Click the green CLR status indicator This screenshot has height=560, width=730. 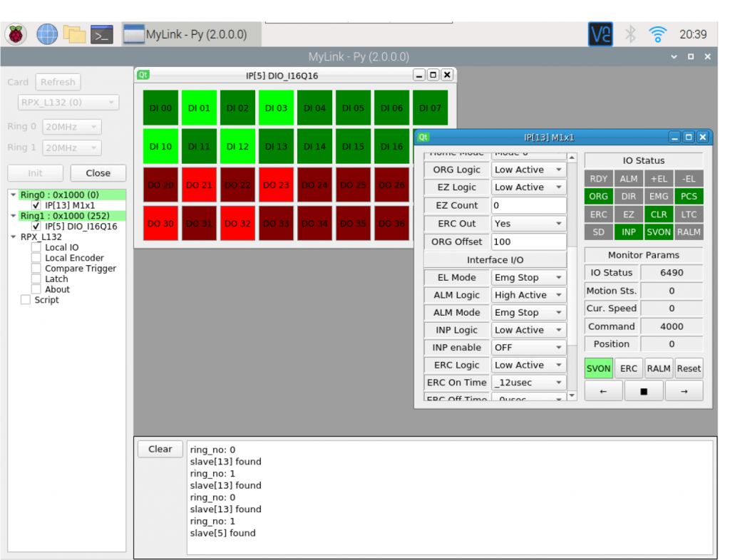tap(659, 214)
